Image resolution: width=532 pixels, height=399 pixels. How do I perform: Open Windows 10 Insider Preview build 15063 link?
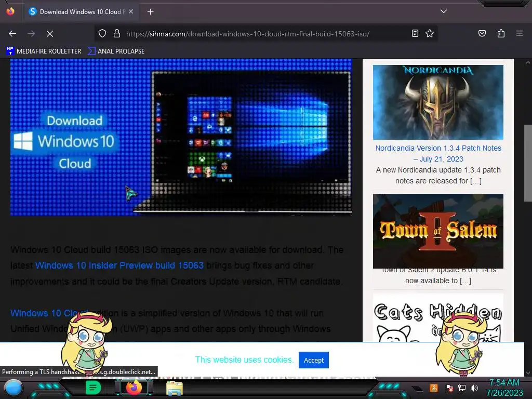click(x=119, y=265)
